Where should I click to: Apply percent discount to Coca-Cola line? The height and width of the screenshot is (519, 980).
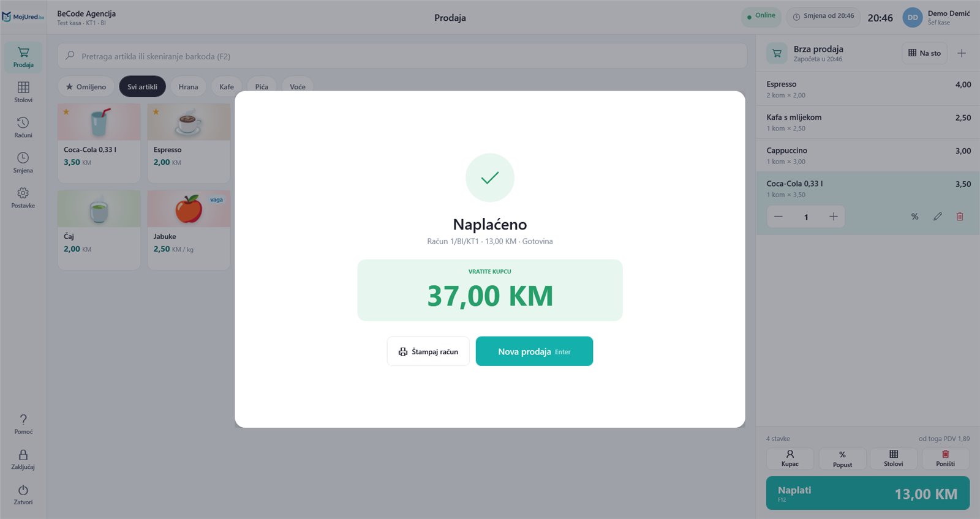tap(914, 217)
